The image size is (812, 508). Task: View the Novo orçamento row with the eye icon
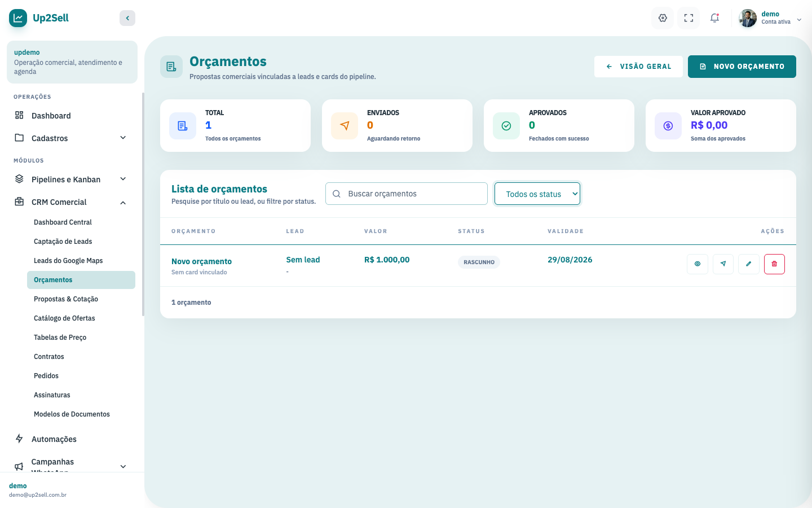pos(698,264)
